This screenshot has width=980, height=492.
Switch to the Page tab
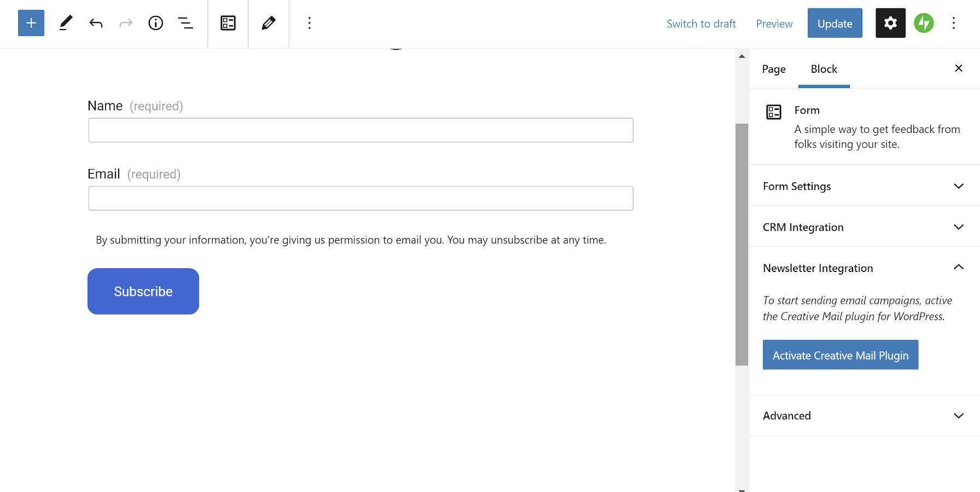pyautogui.click(x=773, y=69)
